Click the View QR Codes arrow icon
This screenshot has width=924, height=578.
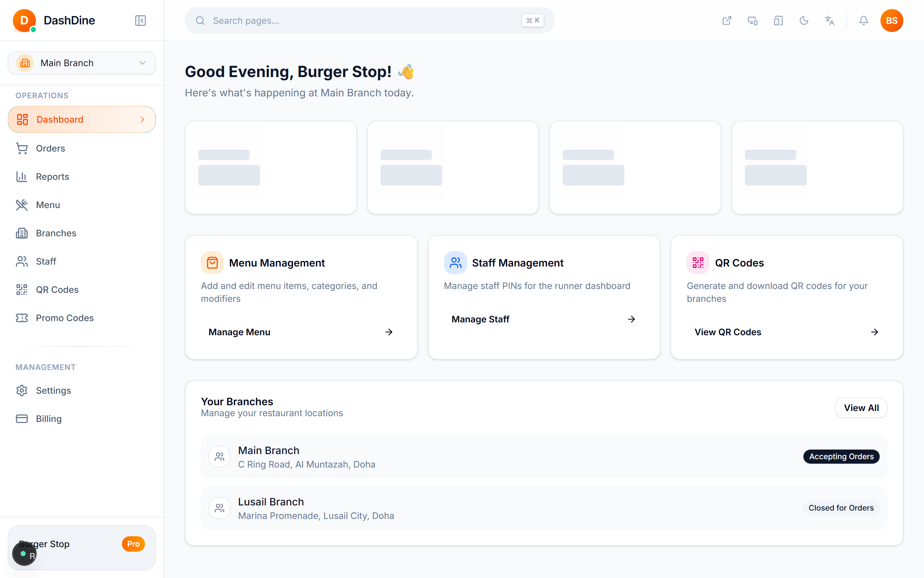pyautogui.click(x=875, y=332)
